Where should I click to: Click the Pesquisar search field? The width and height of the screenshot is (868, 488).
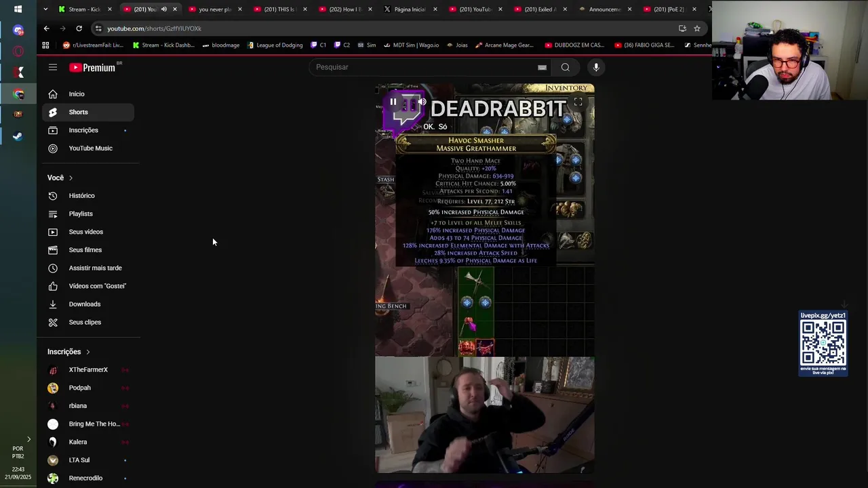tap(424, 67)
